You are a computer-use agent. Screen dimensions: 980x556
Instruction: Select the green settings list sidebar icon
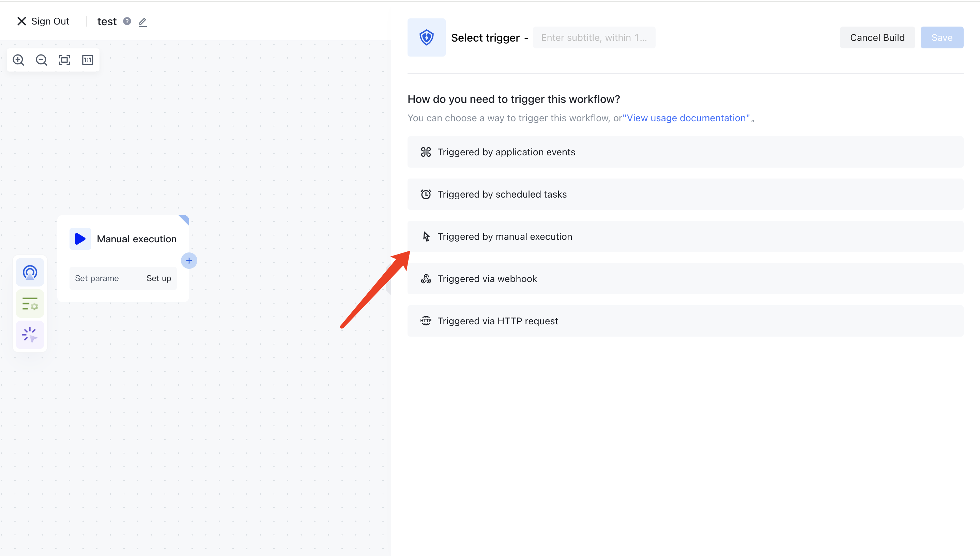[30, 304]
